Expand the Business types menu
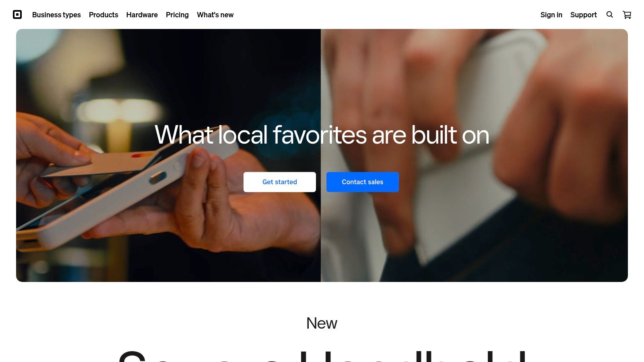 point(56,15)
